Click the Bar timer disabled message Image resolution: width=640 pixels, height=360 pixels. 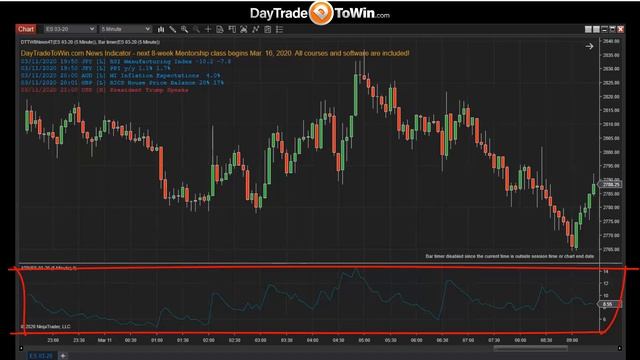[510, 256]
